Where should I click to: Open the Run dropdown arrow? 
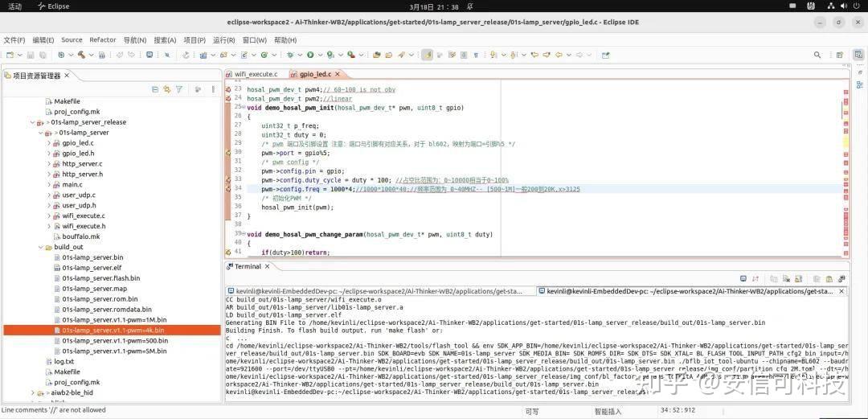320,55
